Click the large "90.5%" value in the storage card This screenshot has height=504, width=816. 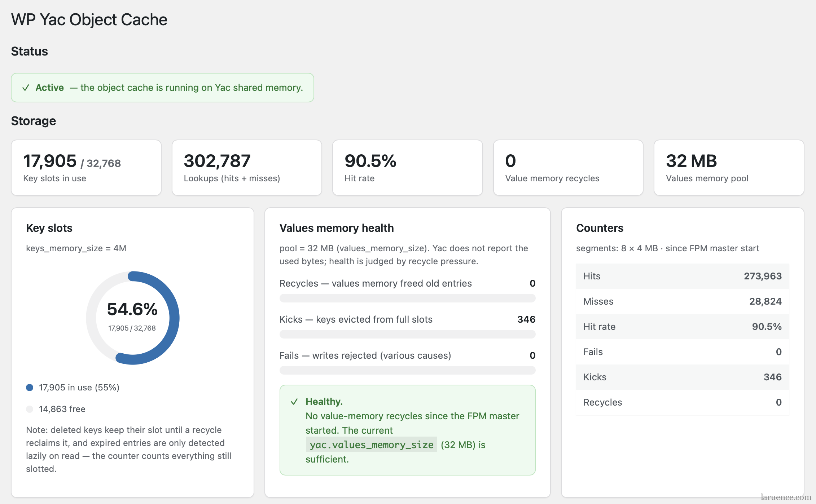[370, 161]
